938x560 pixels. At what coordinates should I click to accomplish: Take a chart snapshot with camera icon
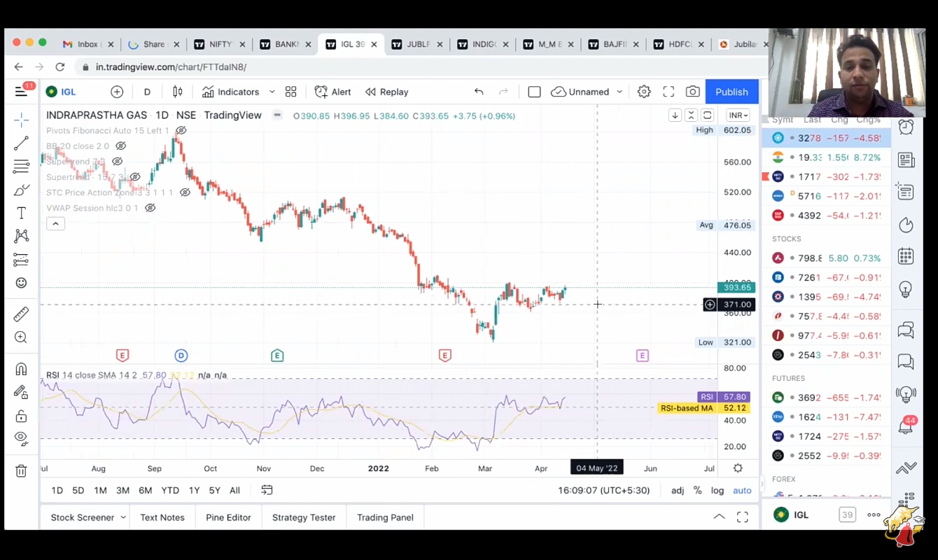pos(692,92)
